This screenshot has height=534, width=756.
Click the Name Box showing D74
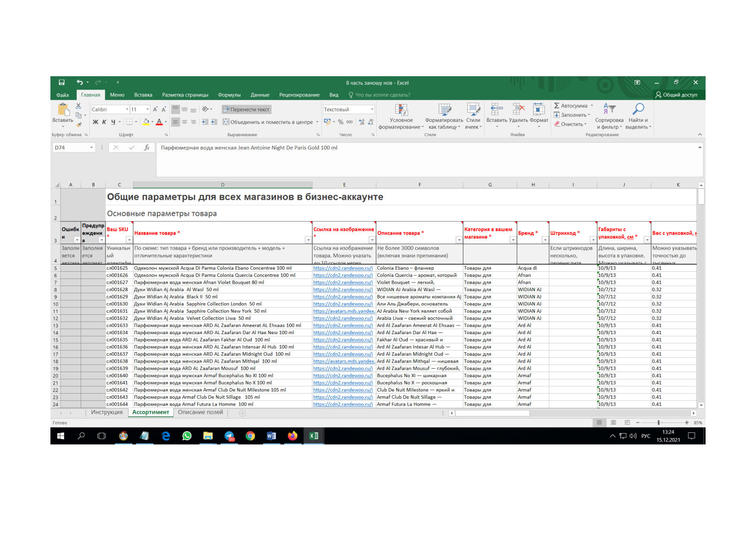(x=74, y=147)
